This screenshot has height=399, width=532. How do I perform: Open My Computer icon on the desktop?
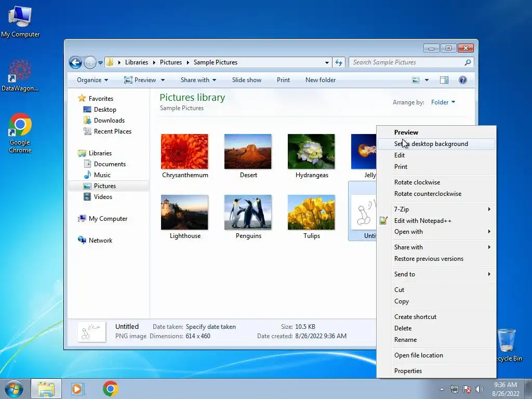click(20, 21)
